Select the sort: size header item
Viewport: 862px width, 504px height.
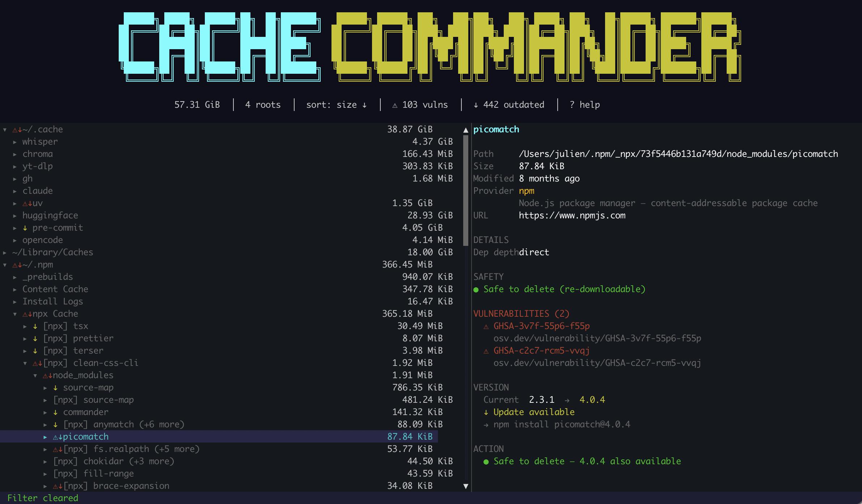331,105
